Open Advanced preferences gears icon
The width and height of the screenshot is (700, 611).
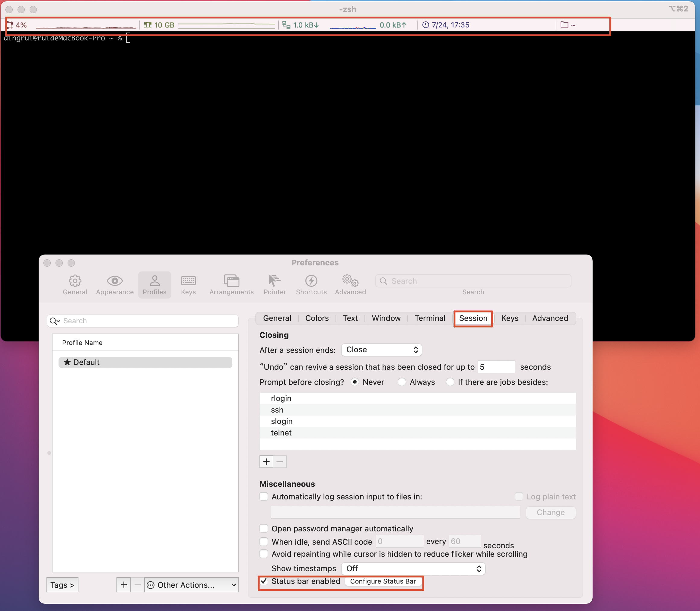pos(350,281)
